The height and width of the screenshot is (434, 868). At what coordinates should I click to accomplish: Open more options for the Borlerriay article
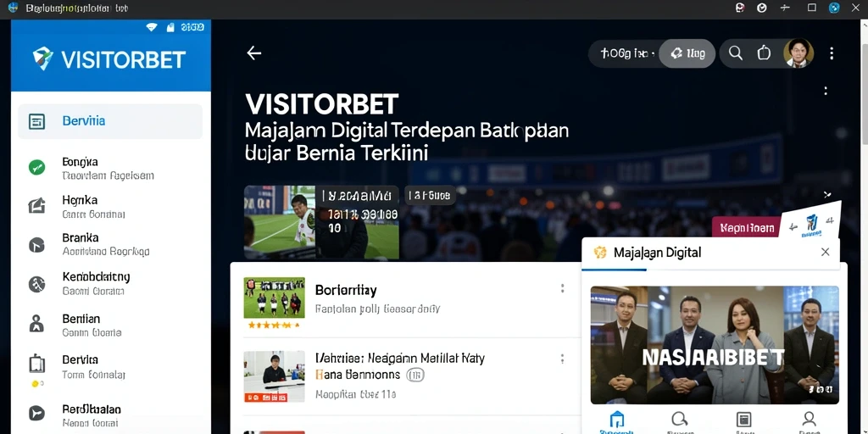coord(563,288)
